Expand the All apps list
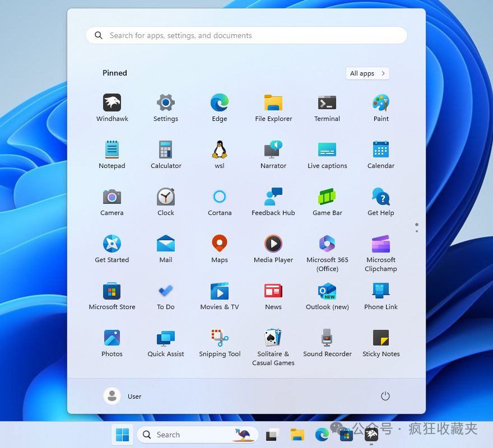The height and width of the screenshot is (448, 493). tap(368, 73)
